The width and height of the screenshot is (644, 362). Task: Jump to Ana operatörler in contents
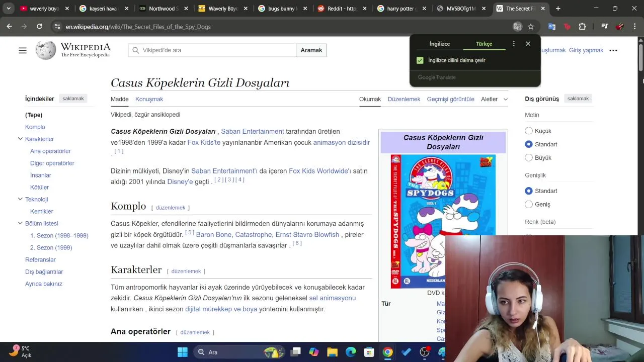click(x=50, y=151)
